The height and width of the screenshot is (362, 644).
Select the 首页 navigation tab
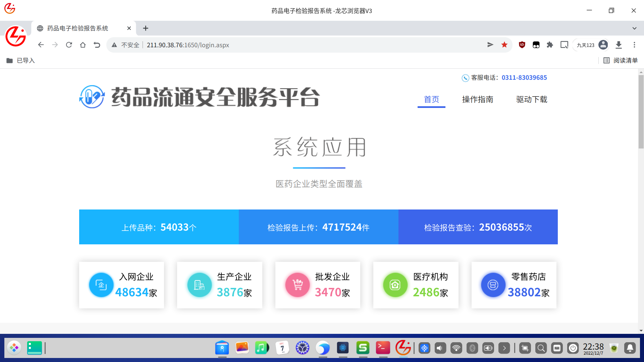click(x=431, y=100)
